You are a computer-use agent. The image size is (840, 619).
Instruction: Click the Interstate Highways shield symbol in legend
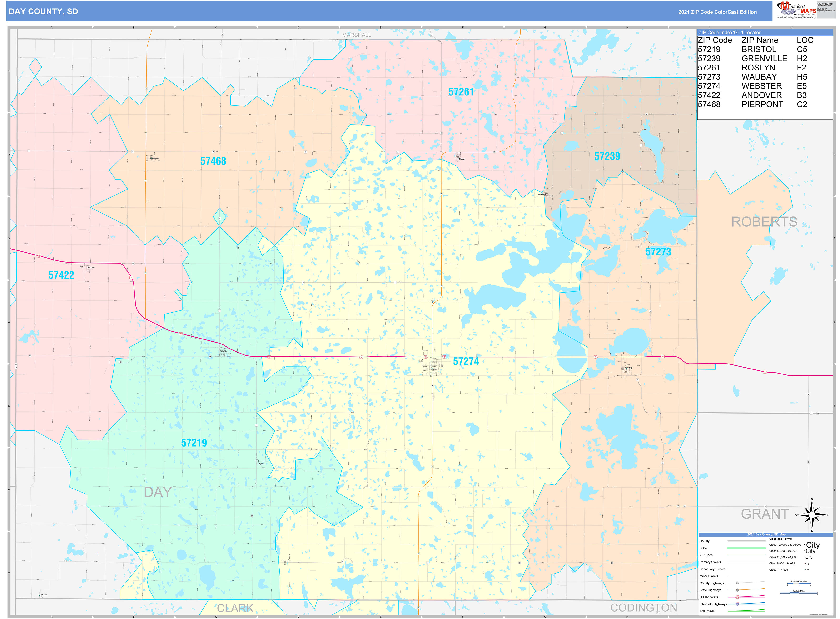[x=737, y=604]
